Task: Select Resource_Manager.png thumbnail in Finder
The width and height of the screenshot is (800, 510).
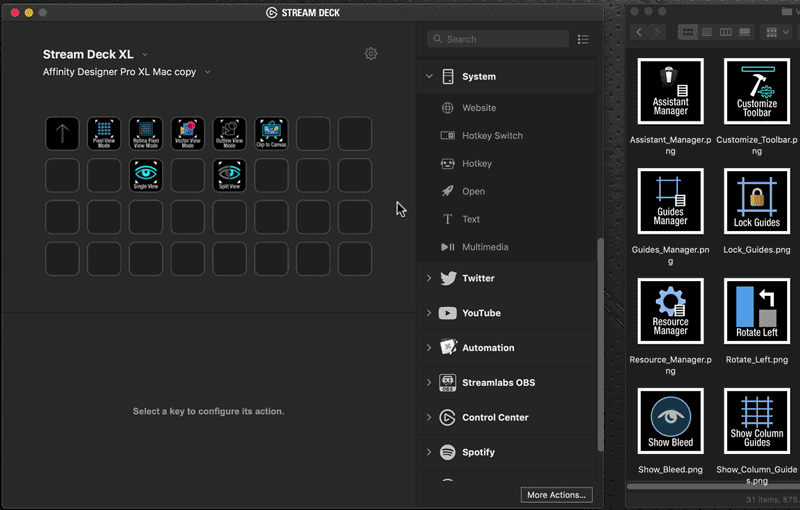Action: point(670,311)
